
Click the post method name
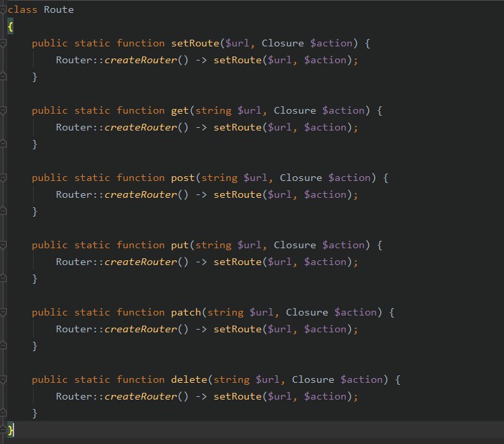183,178
